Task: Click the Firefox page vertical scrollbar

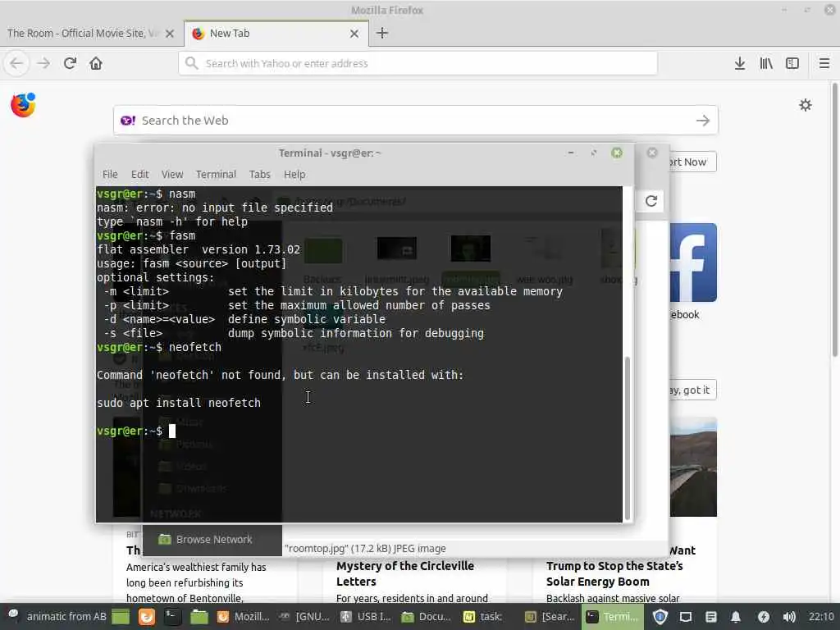Action: click(x=834, y=220)
